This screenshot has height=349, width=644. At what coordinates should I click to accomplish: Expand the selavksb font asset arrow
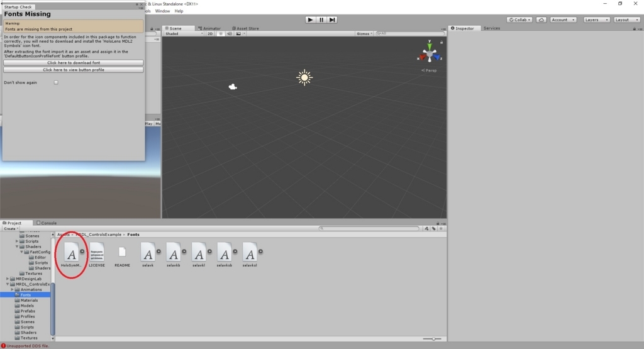[x=235, y=252]
